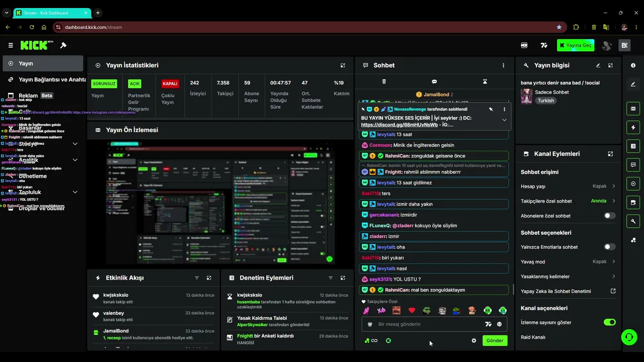This screenshot has height=362, width=644.
Task: Click Raid Kanalı option
Action: (533, 337)
